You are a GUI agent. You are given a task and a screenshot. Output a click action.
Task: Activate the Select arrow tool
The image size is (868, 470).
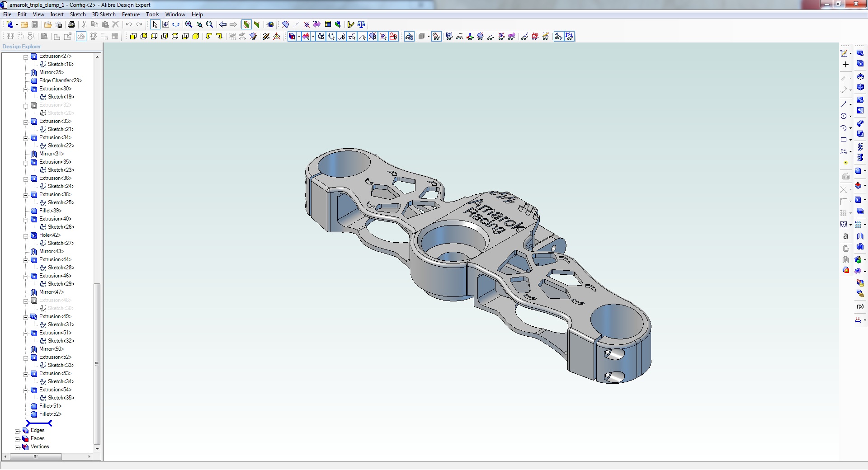[x=155, y=24]
